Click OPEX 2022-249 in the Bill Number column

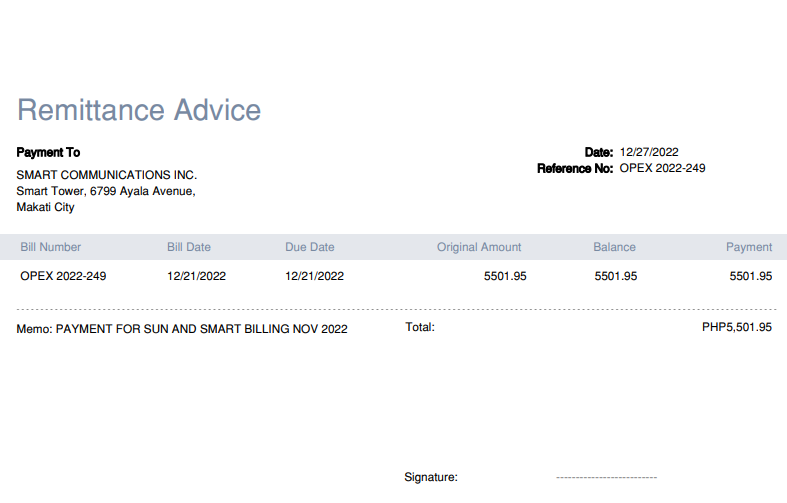(63, 276)
